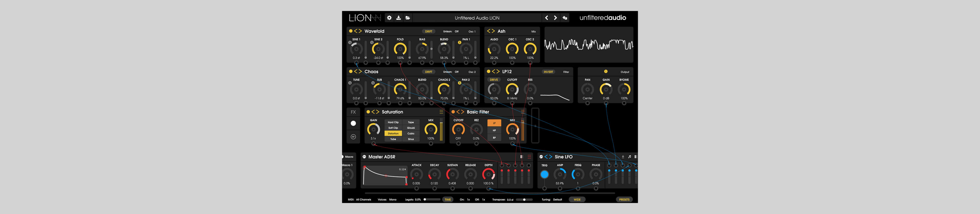Click the white circle button under FX
This screenshot has height=214, width=980.
(x=353, y=123)
